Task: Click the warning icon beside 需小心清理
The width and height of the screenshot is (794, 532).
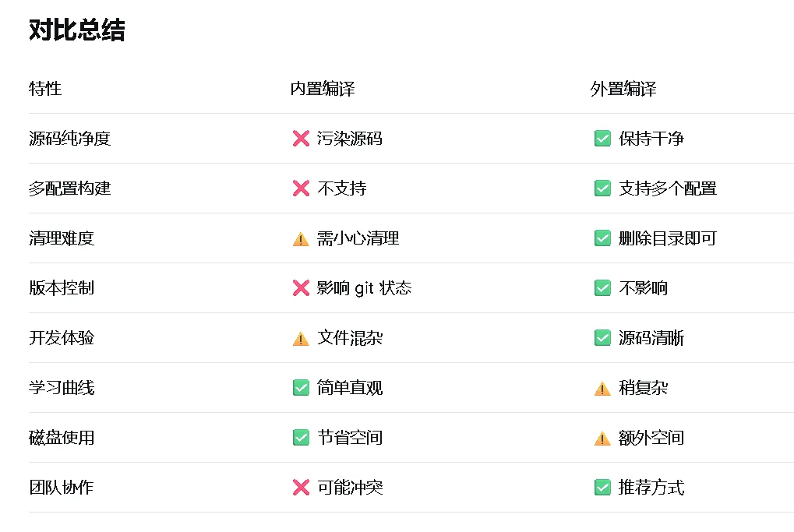Action: click(x=301, y=239)
